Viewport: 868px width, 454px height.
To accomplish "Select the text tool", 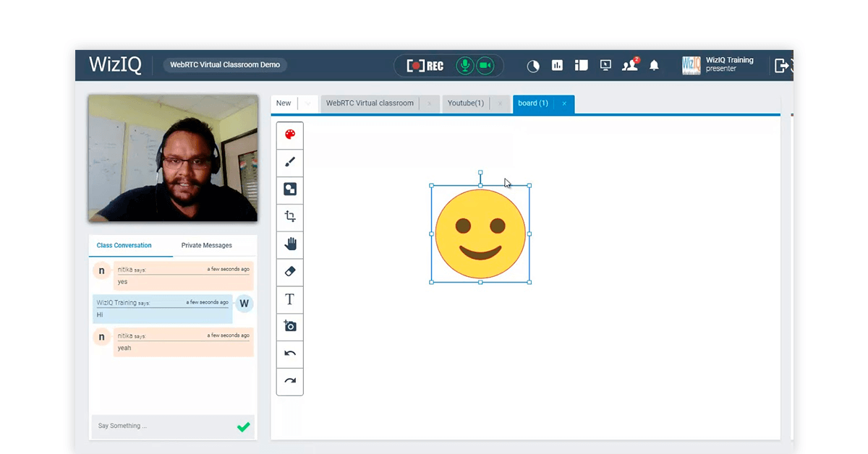I will 290,299.
